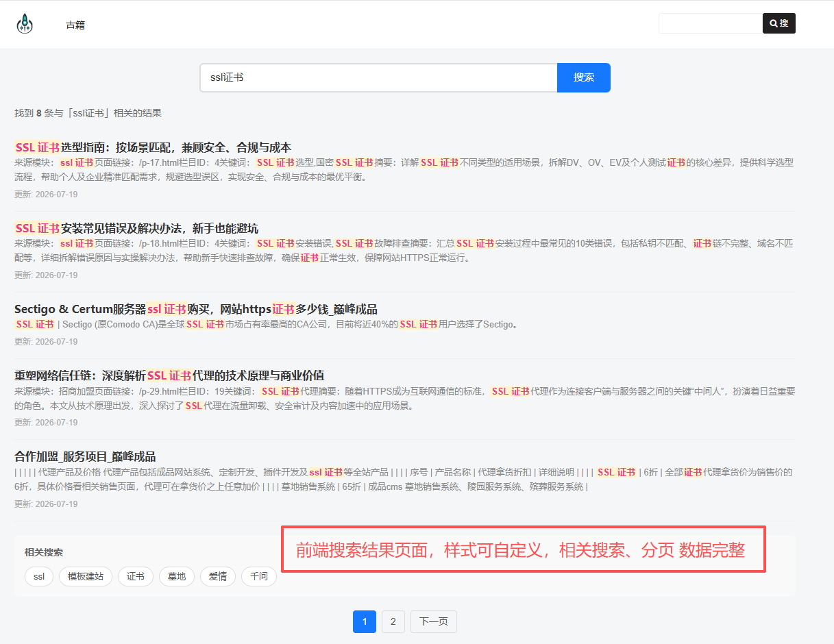
Task: Select the ssl related search tag
Action: [39, 577]
